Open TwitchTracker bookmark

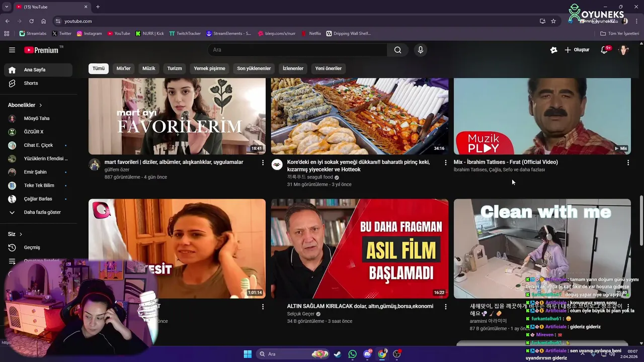pyautogui.click(x=185, y=34)
